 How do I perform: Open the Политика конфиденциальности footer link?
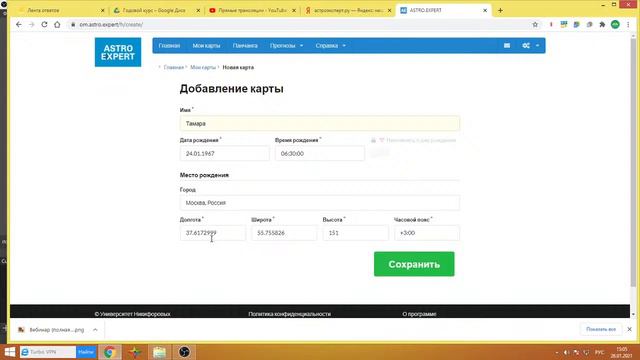pos(289,314)
